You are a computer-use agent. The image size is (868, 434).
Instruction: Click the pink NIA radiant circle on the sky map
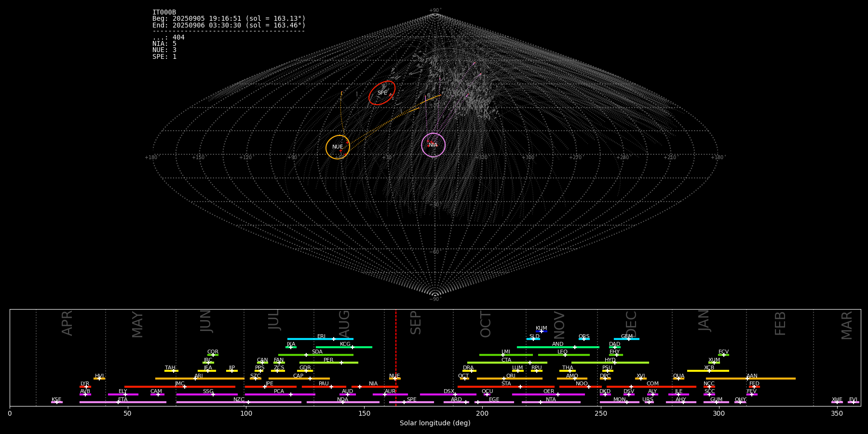coord(433,145)
